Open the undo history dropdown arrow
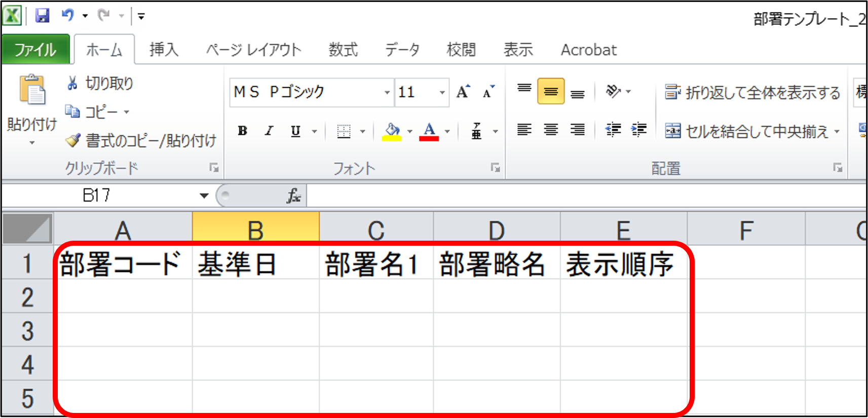 coord(85,16)
